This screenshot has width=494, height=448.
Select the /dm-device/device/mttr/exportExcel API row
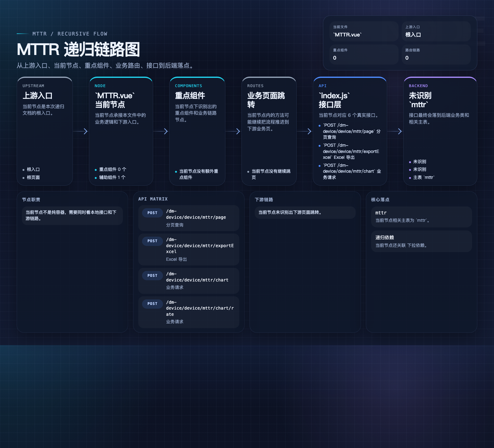[x=189, y=249]
